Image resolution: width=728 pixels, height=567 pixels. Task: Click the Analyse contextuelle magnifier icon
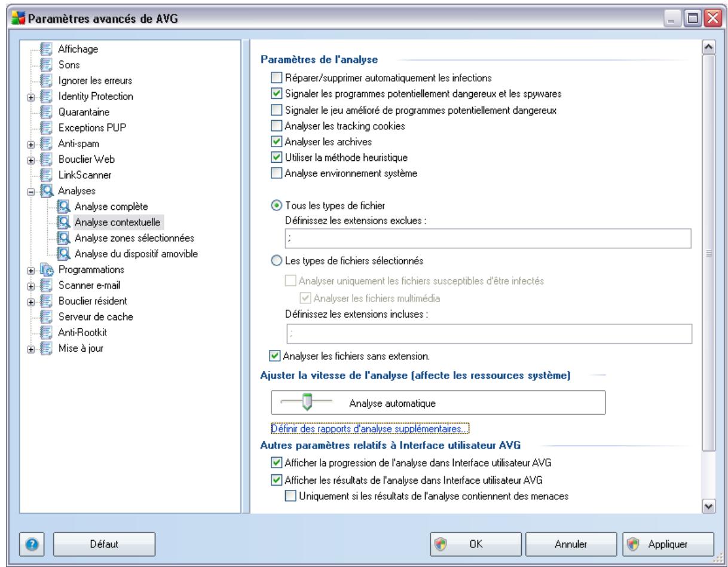tap(62, 222)
